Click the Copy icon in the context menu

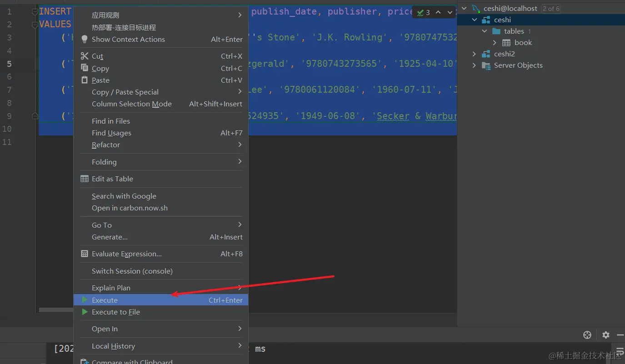84,68
